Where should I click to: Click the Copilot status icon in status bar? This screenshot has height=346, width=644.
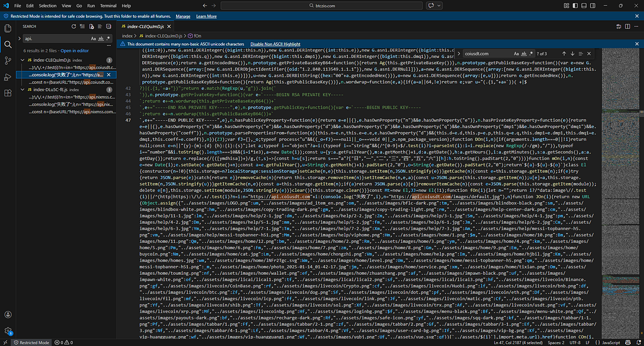[x=628, y=342]
